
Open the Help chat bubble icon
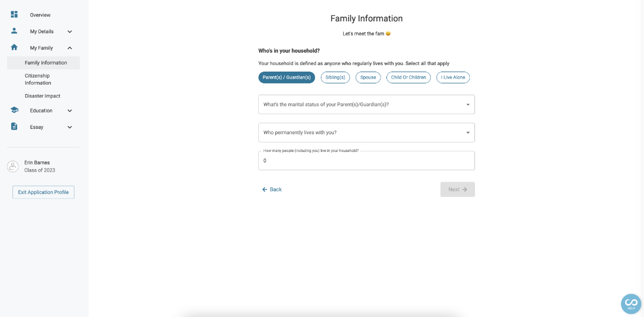coord(631,304)
